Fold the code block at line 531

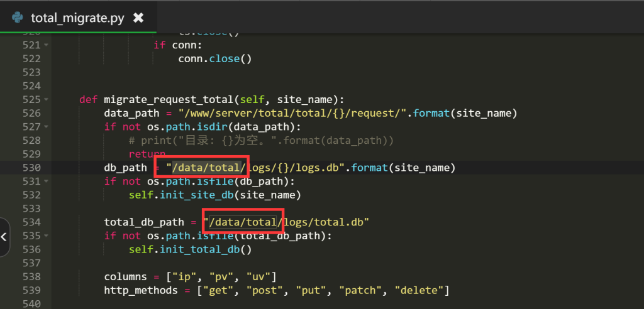tap(47, 182)
